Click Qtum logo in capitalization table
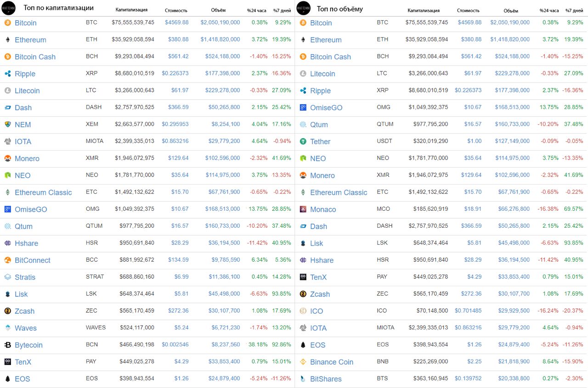Image resolution: width=588 pixels, height=388 pixels. pos(7,226)
